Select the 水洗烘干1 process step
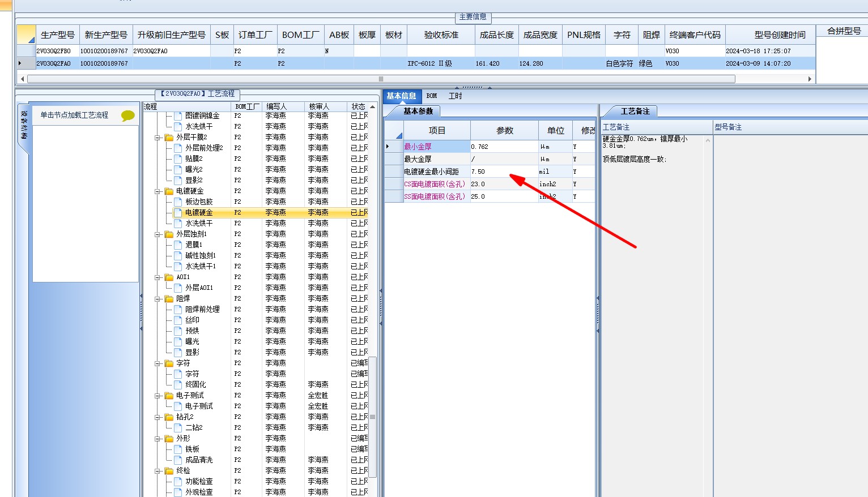Viewport: 868px width, 497px height. click(x=201, y=266)
